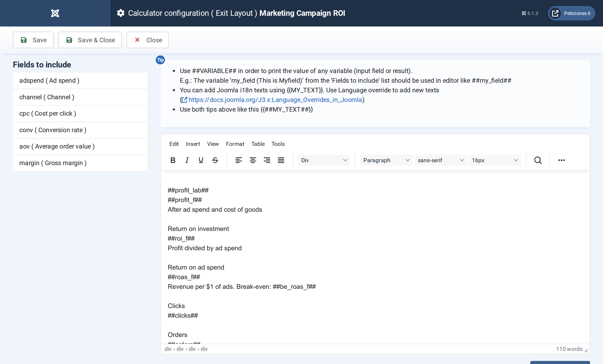The image size is (603, 364).
Task: Toggle bold formatting
Action: pyautogui.click(x=173, y=160)
